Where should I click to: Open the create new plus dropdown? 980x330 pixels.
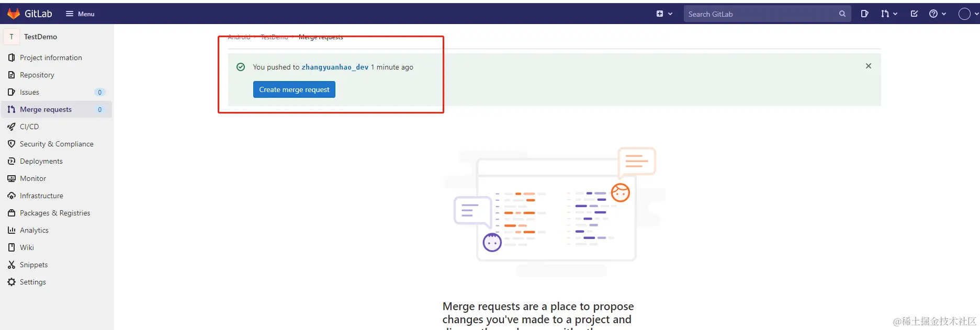pyautogui.click(x=664, y=14)
